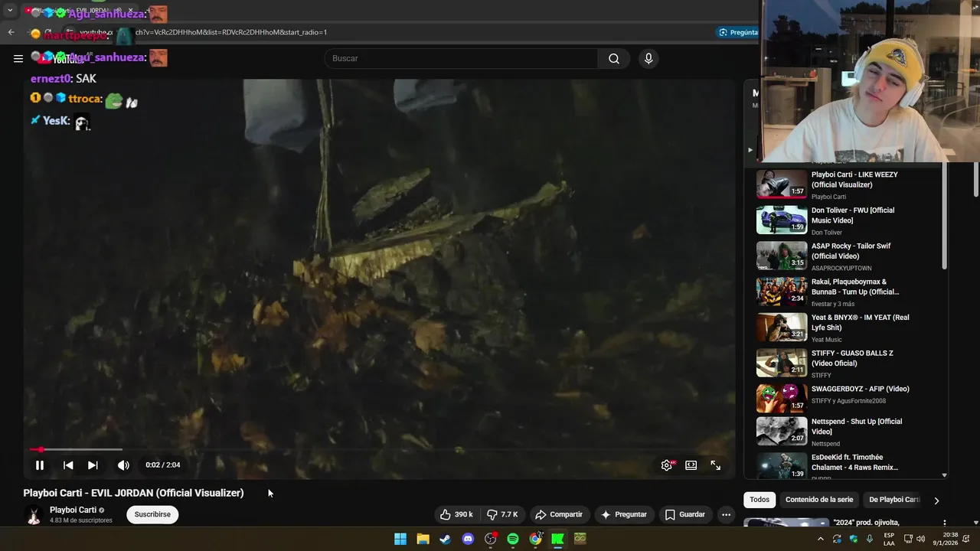Open YouTube hamburger guide menu
Viewport: 980px width, 551px height.
point(18,58)
